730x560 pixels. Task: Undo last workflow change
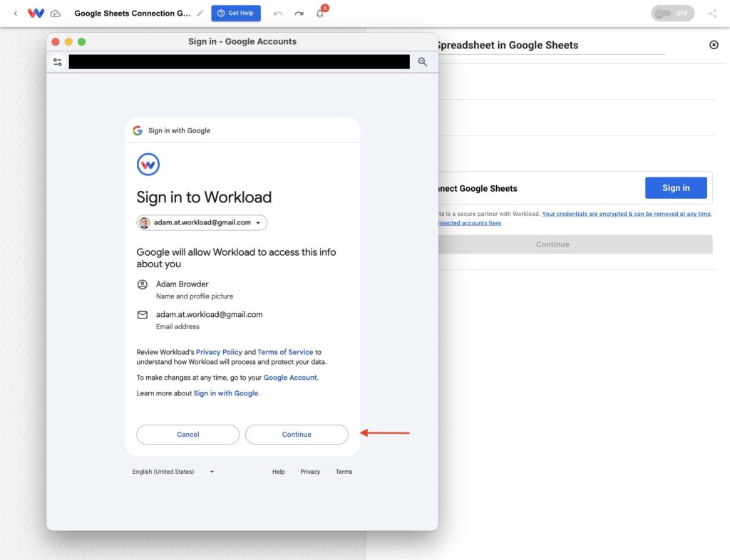click(278, 14)
